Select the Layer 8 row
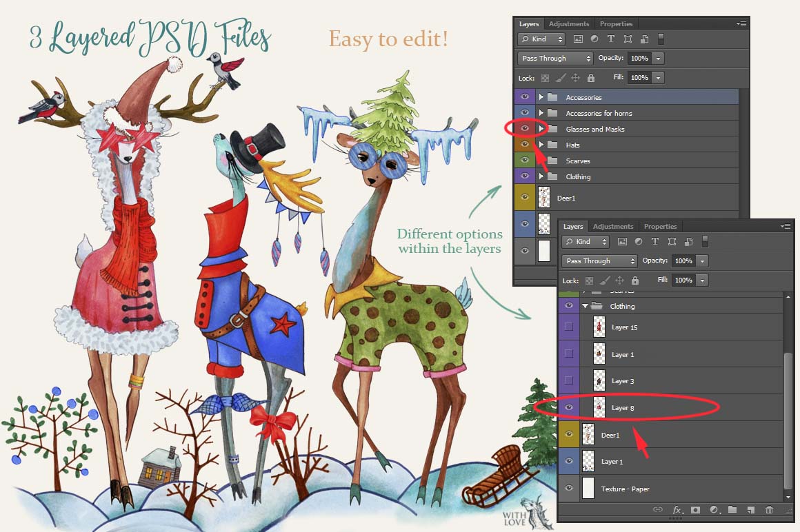The width and height of the screenshot is (800, 532). coord(662,408)
